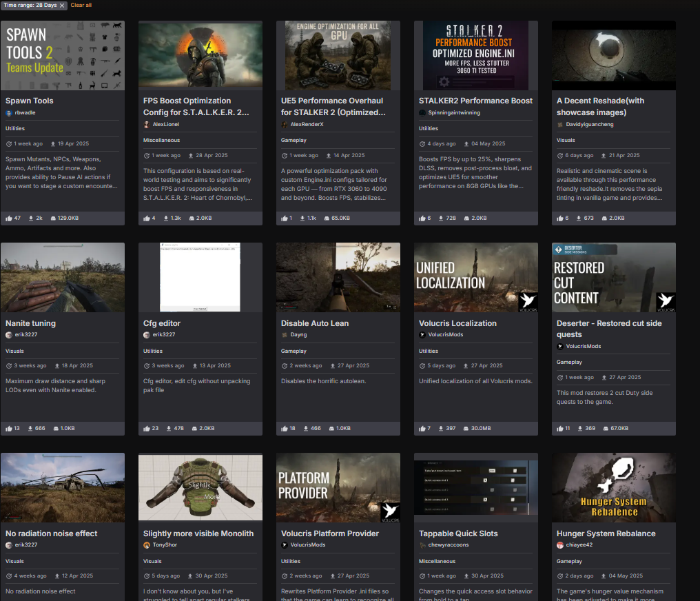Click the download icon on Deserter card
This screenshot has width=700, height=601.
(x=580, y=429)
